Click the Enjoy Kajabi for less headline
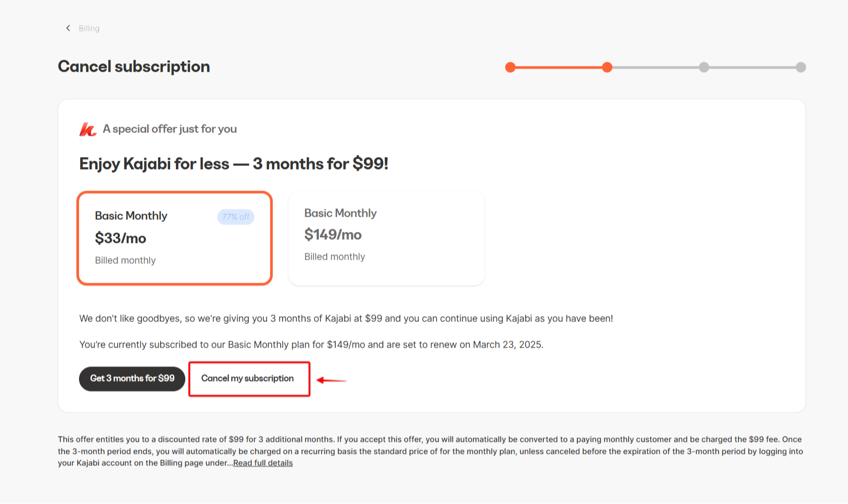 pyautogui.click(x=233, y=164)
